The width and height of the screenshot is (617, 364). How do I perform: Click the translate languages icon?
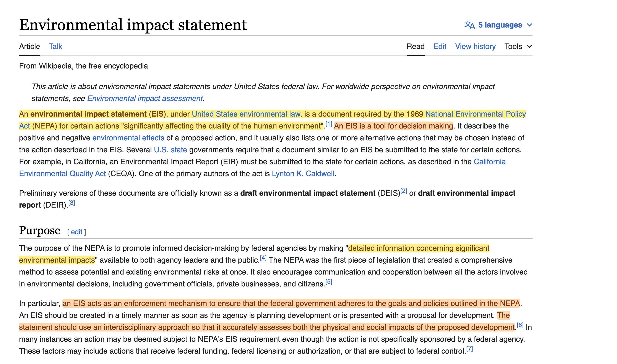[469, 25]
